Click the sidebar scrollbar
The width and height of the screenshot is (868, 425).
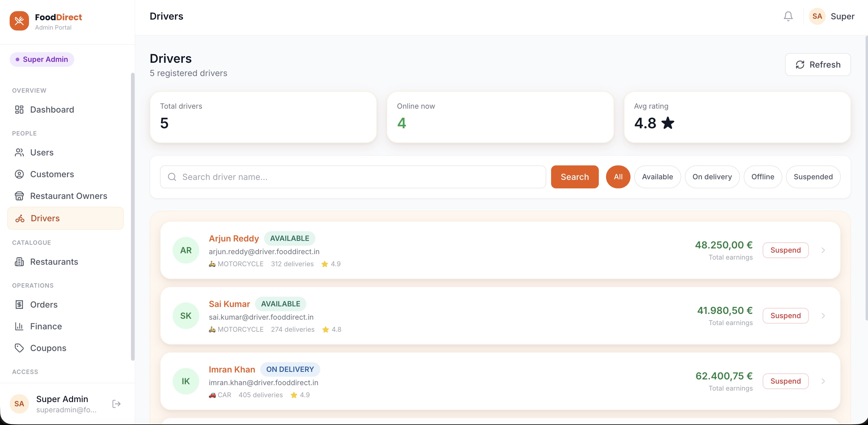(132, 216)
